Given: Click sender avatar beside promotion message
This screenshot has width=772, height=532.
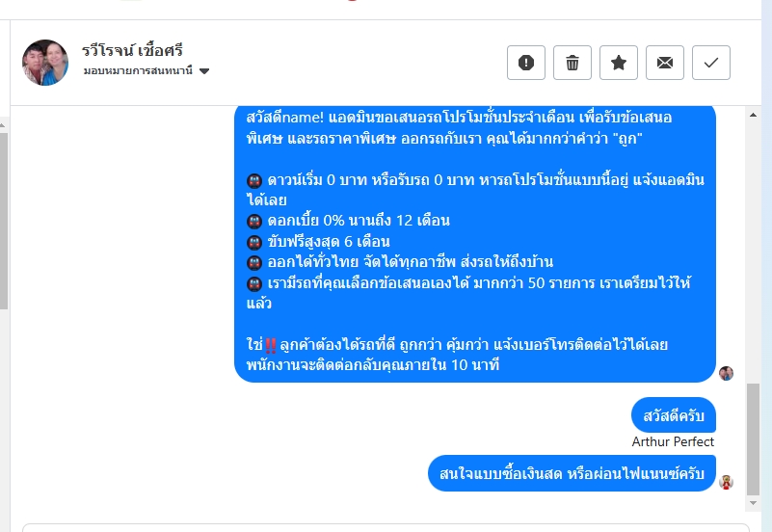Looking at the screenshot, I should (x=726, y=373).
